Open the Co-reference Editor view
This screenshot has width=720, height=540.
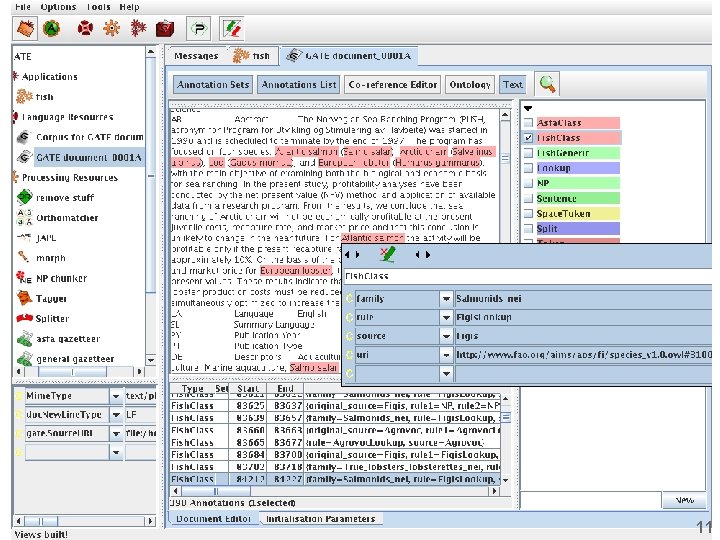(393, 85)
